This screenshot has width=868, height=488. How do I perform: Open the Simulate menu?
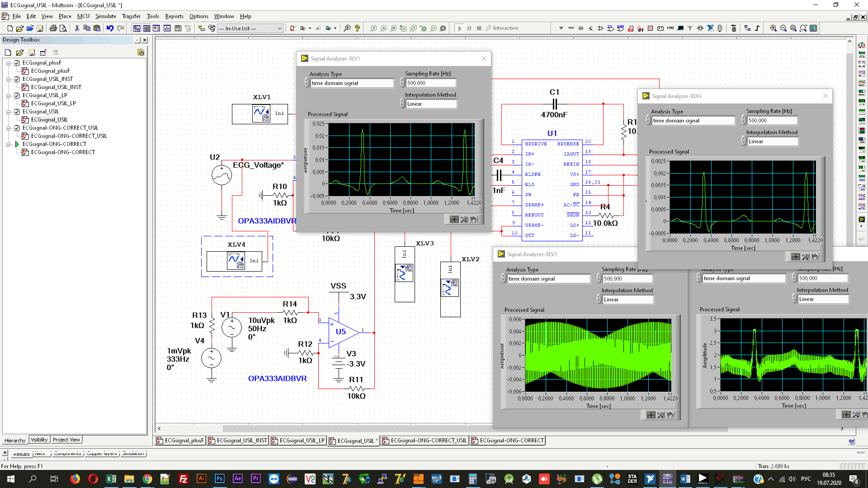(106, 16)
